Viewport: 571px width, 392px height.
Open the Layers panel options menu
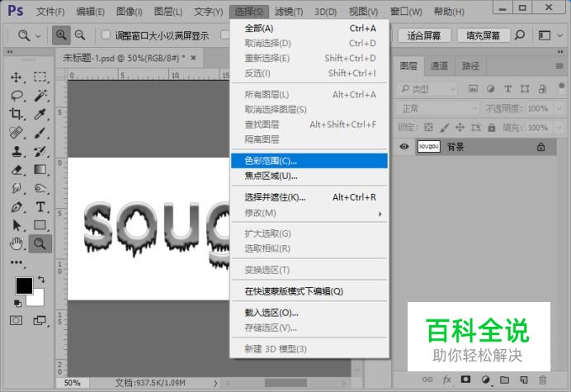click(559, 66)
